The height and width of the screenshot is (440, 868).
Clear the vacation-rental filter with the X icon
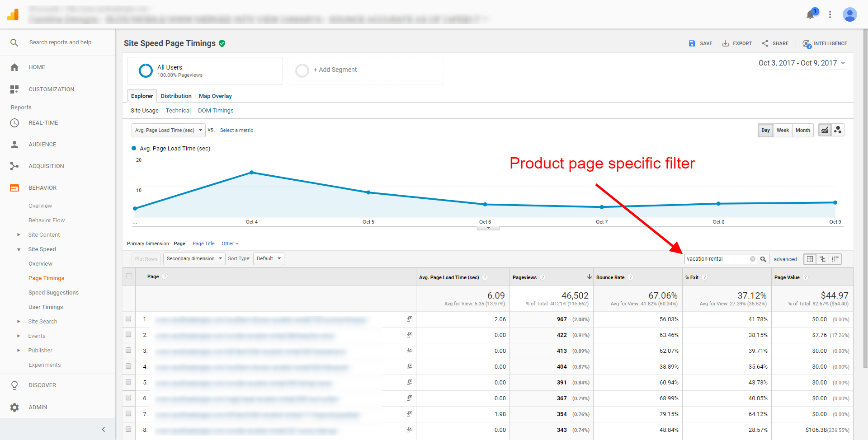click(x=752, y=258)
